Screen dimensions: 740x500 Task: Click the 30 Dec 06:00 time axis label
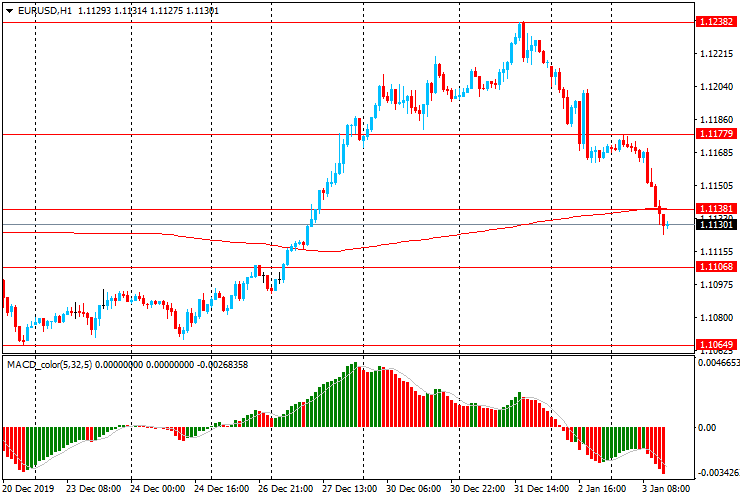413,488
